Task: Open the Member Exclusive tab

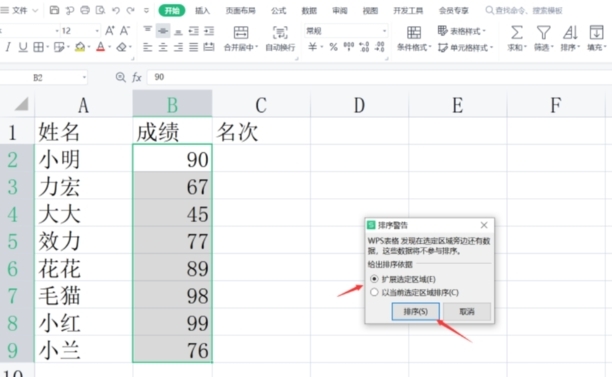Action: (454, 11)
